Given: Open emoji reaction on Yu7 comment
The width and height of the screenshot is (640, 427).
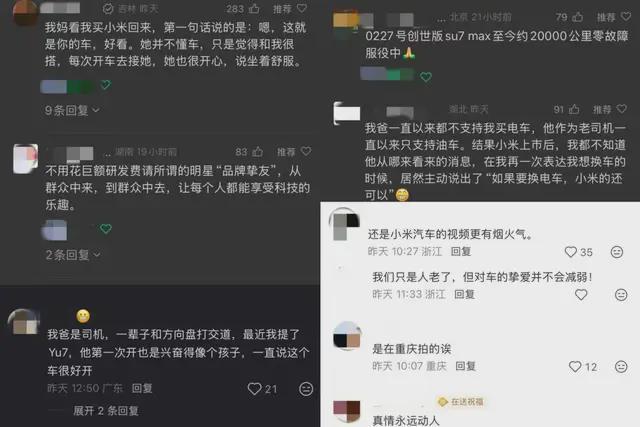Looking at the screenshot, I should [x=306, y=389].
